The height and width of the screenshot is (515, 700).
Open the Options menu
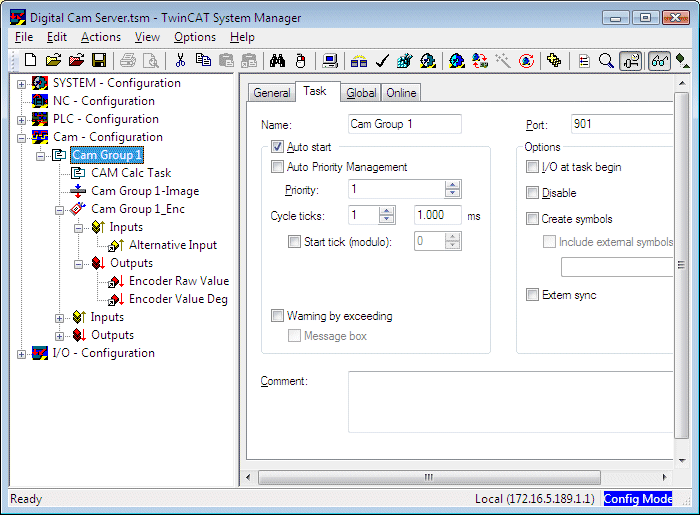[195, 37]
